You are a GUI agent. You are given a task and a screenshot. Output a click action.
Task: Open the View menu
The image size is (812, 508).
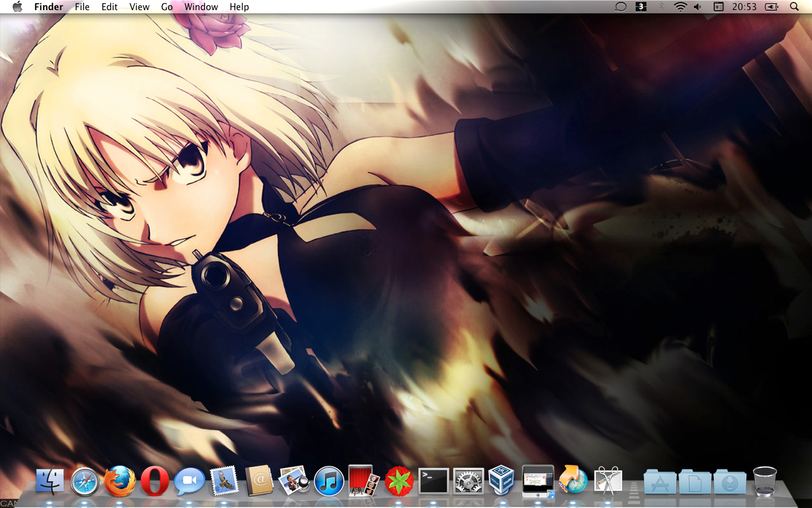click(x=140, y=7)
